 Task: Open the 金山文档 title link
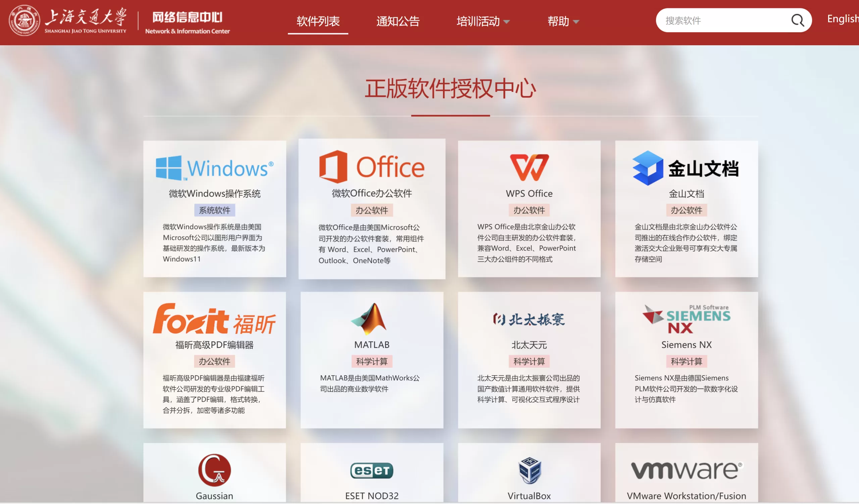pos(686,193)
